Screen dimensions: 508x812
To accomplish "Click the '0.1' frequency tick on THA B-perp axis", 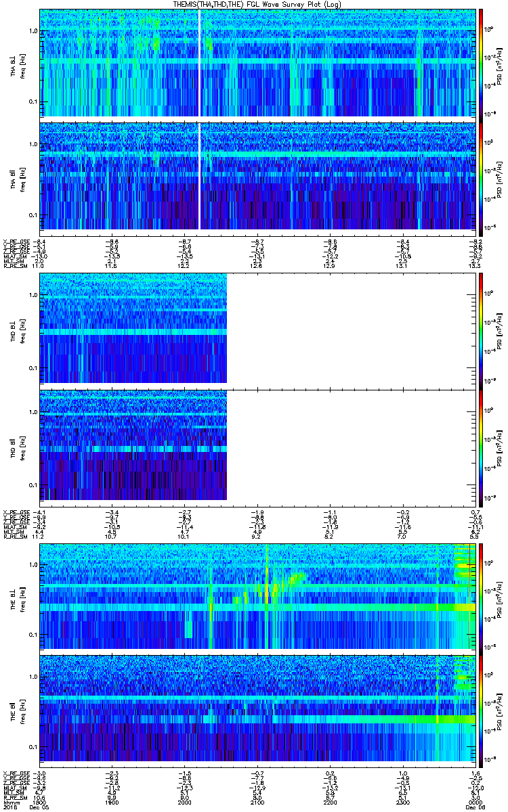I will [33, 102].
